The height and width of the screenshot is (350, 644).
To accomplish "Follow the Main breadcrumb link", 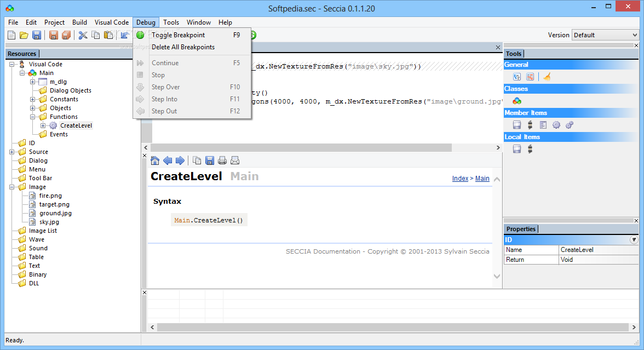I will pyautogui.click(x=482, y=179).
